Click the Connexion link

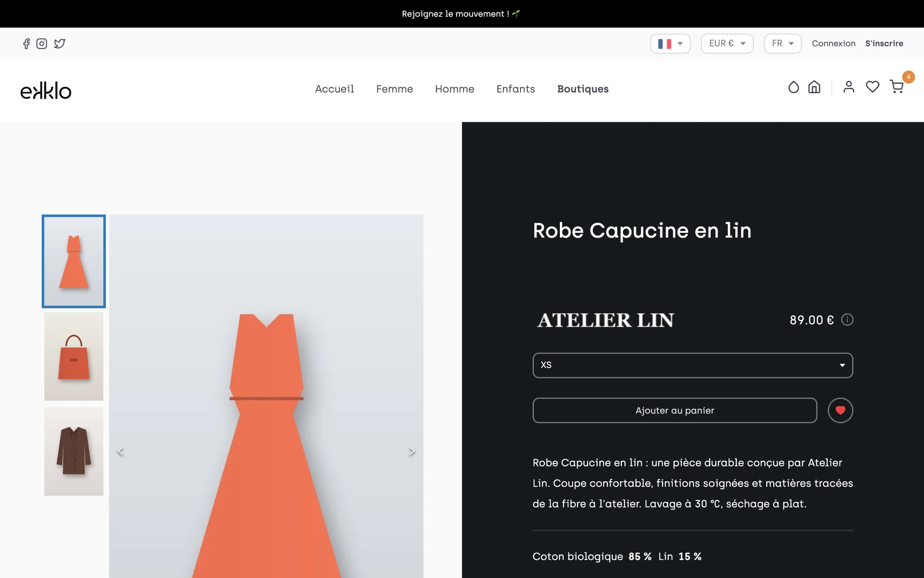click(834, 43)
